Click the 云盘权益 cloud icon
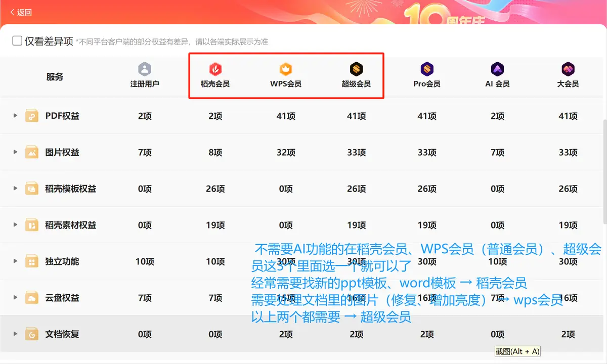This screenshot has height=364, width=607. [x=32, y=298]
